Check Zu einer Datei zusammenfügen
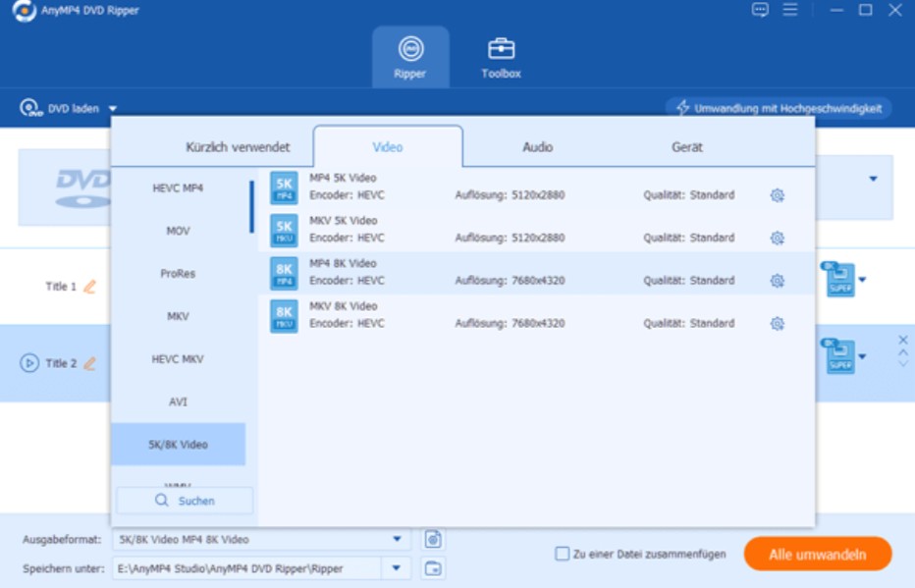Viewport: 915px width, 588px height. 562,554
